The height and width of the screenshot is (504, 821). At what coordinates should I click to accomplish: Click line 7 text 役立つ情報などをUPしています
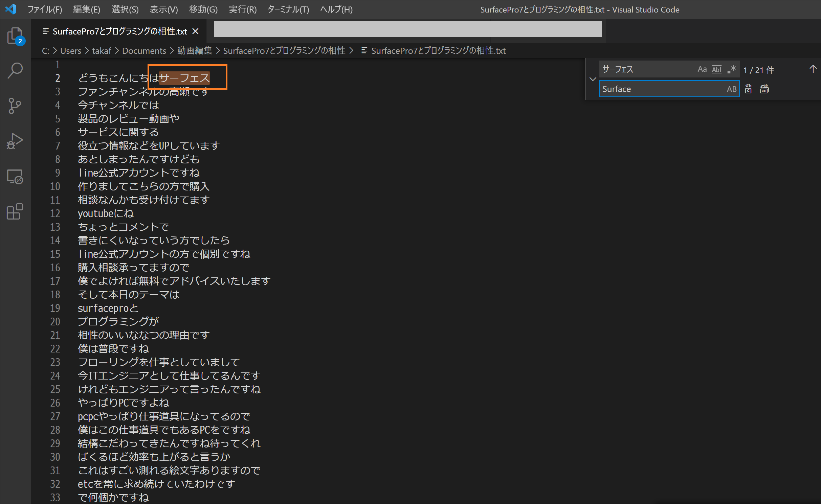149,146
